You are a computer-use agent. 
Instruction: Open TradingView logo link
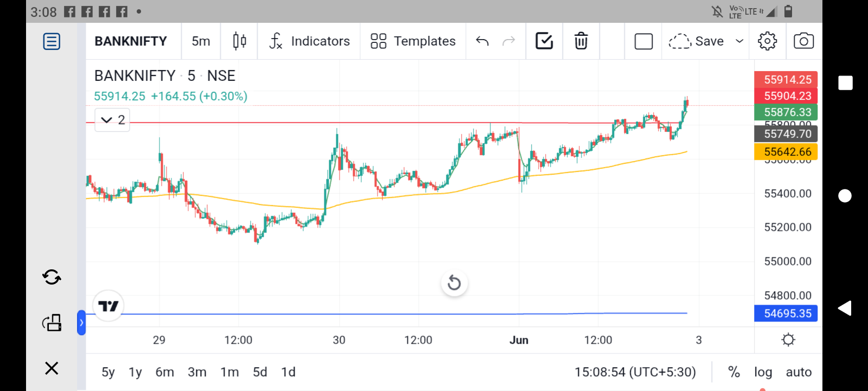(108, 306)
